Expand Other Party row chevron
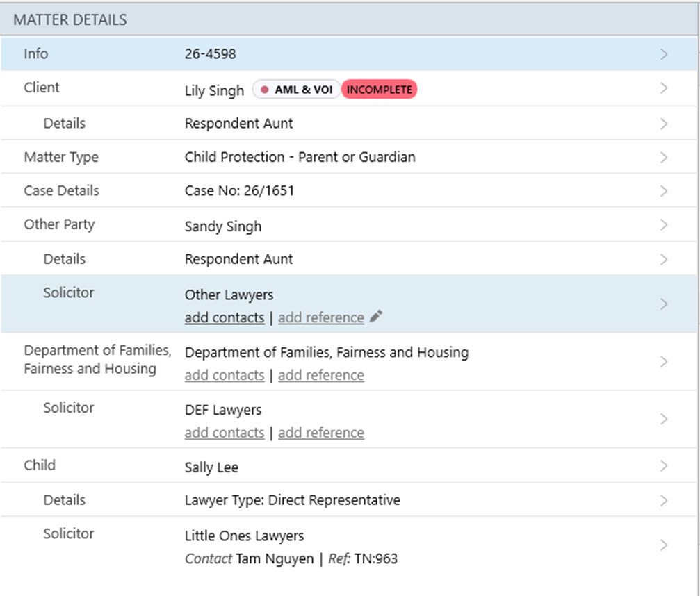The width and height of the screenshot is (700, 596). pyautogui.click(x=664, y=225)
